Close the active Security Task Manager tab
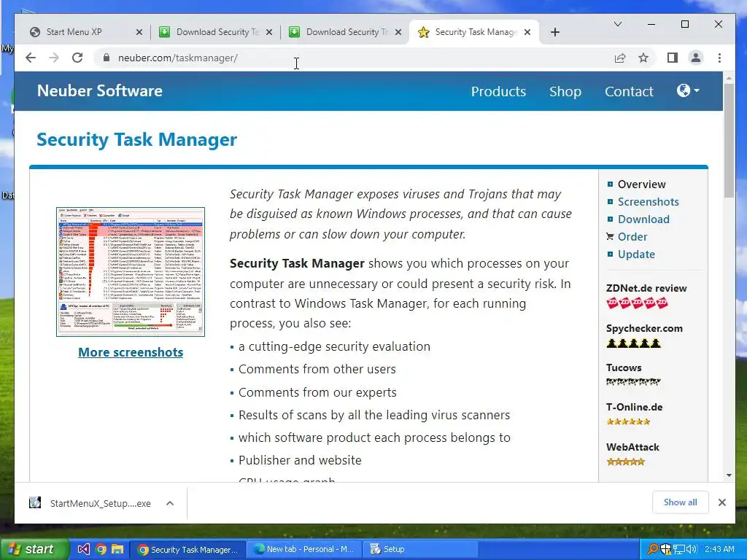The width and height of the screenshot is (747, 560). [527, 32]
